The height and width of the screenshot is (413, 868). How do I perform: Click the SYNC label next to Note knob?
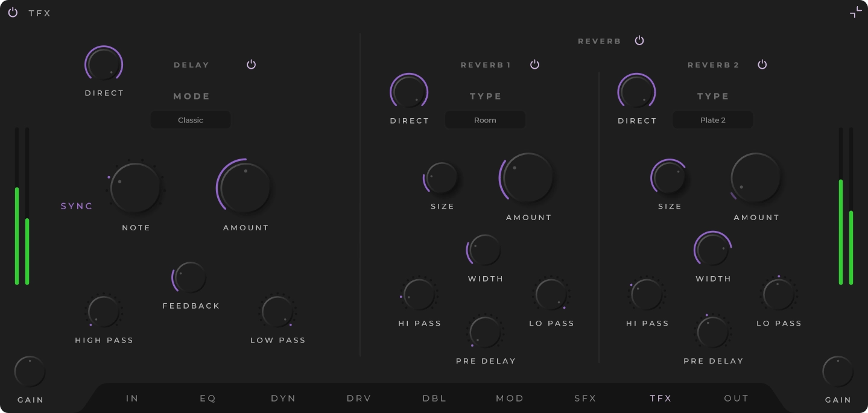77,206
